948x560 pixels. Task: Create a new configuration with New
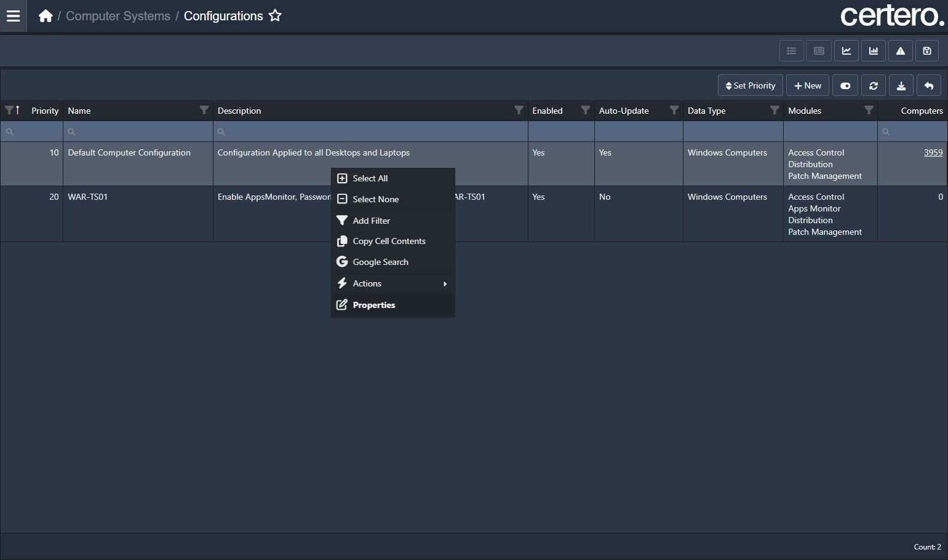click(808, 86)
